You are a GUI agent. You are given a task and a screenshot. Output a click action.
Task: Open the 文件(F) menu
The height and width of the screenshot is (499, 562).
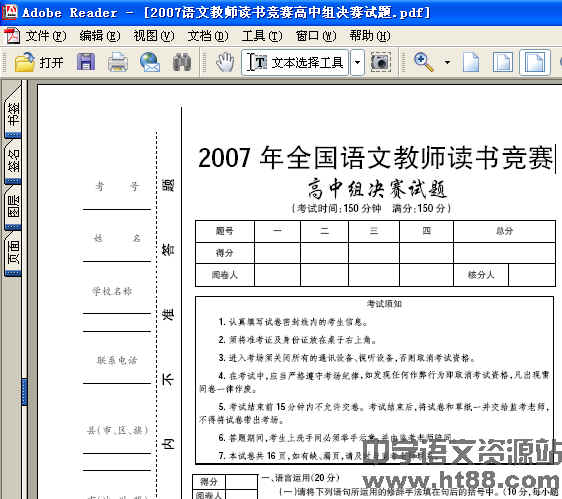pyautogui.click(x=46, y=36)
